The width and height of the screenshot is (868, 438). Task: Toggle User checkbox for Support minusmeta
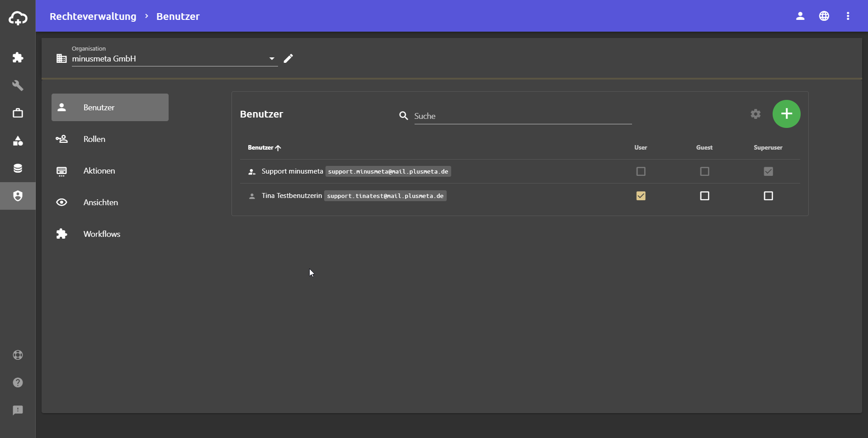click(x=641, y=171)
